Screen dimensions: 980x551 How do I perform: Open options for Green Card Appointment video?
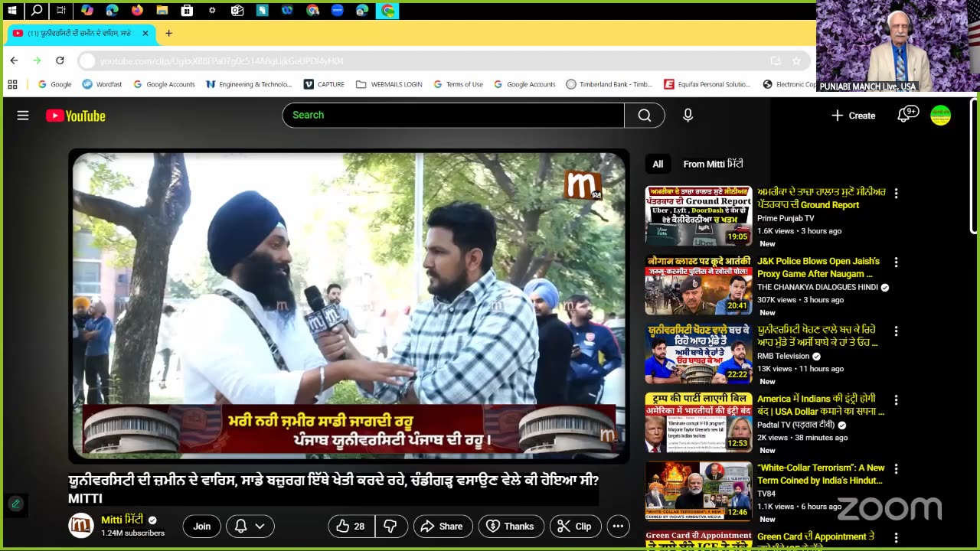click(x=896, y=538)
